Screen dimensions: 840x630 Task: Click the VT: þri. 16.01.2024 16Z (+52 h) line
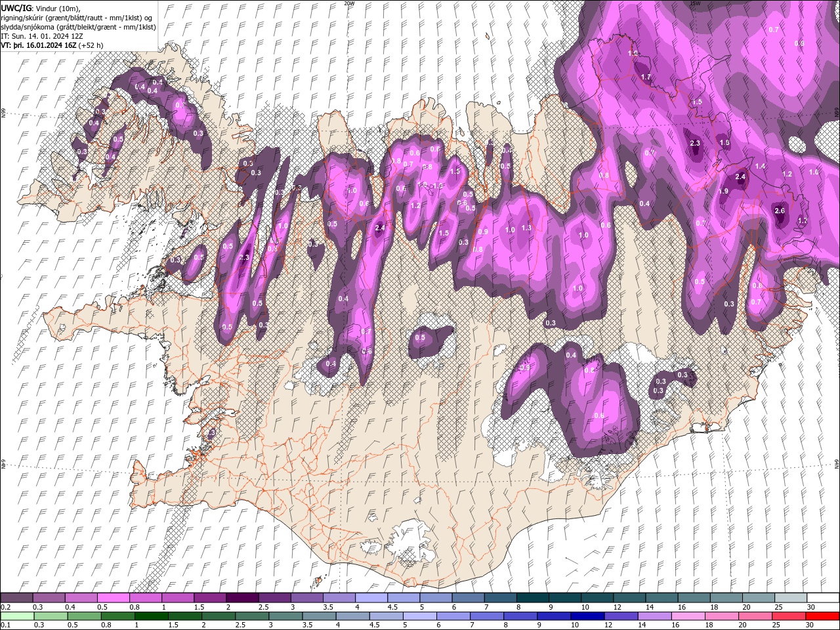52,45
